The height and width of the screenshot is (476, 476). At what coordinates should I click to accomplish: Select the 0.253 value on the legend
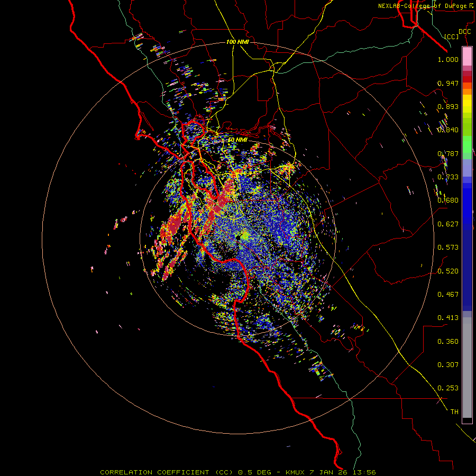point(448,388)
